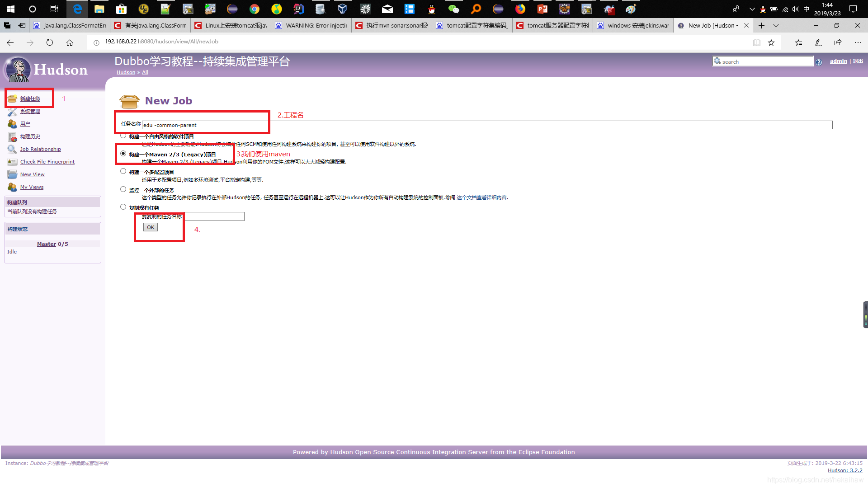The height and width of the screenshot is (488, 868).
Task: Click the New View folder icon
Action: coord(12,174)
